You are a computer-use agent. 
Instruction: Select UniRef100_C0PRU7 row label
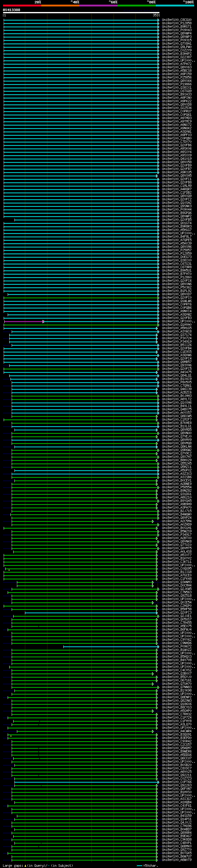point(176,111)
